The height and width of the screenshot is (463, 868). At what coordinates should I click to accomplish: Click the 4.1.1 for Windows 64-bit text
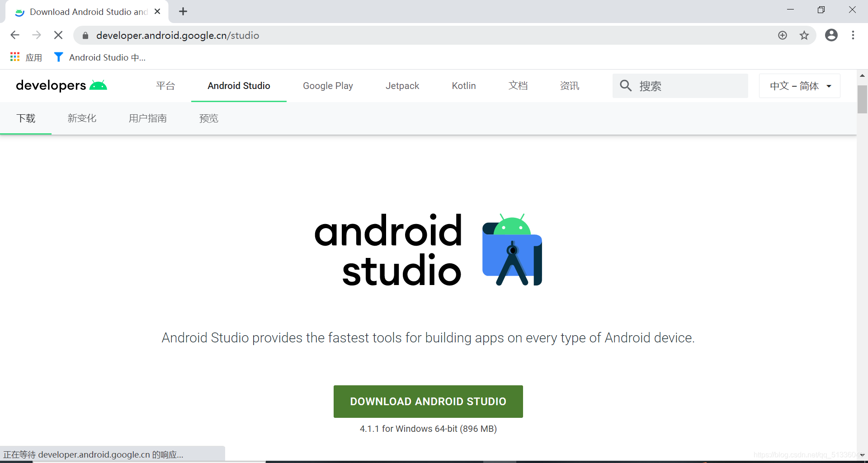(x=428, y=429)
